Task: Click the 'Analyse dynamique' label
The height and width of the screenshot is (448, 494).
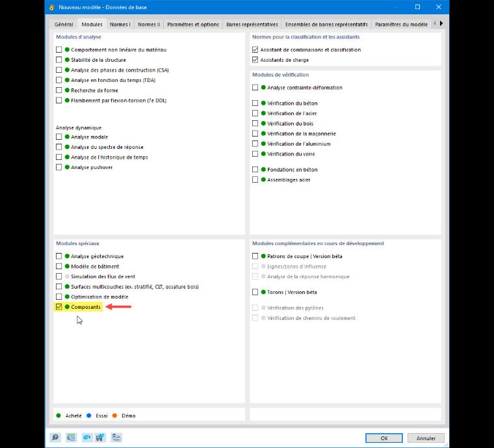Action: pyautogui.click(x=79, y=127)
